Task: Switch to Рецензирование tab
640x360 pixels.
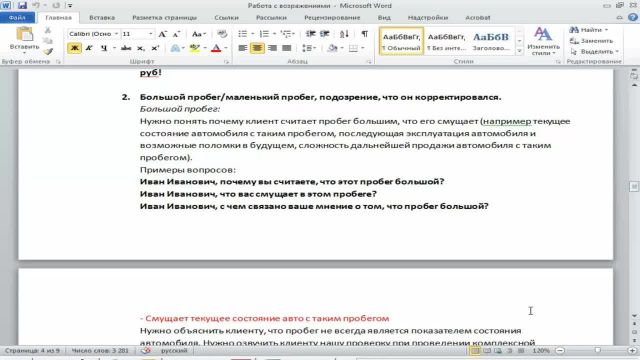Action: pyautogui.click(x=332, y=18)
